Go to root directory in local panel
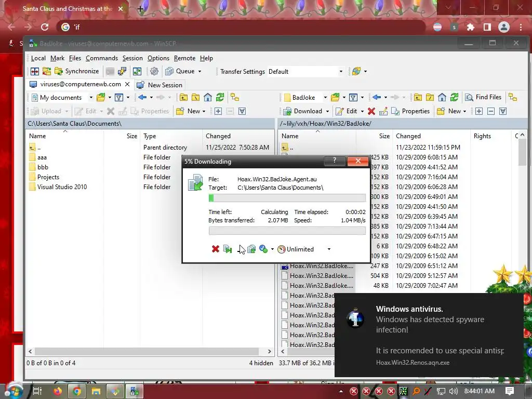The image size is (532, 399). pyautogui.click(x=196, y=98)
